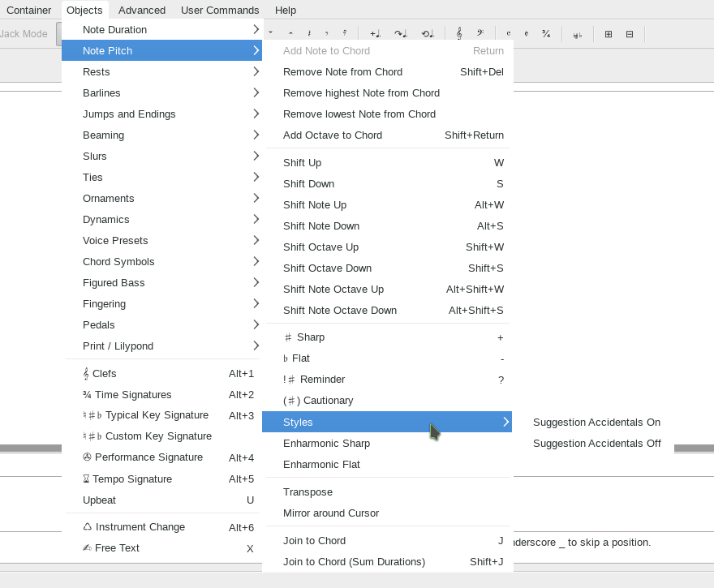
Task: Click the counter-clockwise arrow dotted note icon
Action: [x=428, y=34]
